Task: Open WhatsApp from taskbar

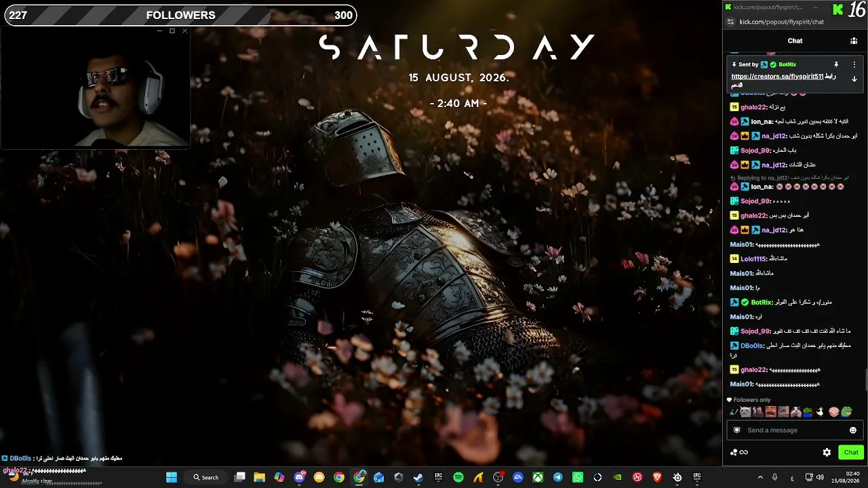Action: pos(578,477)
